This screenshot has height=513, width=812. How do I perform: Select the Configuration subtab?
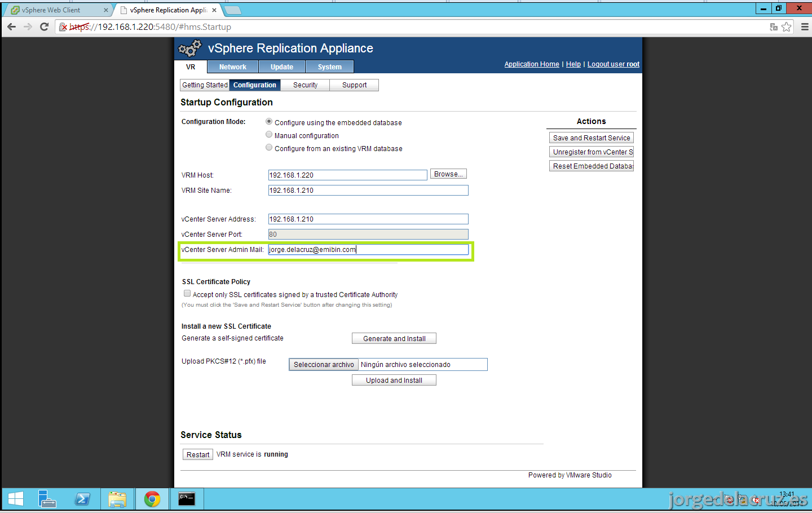point(255,85)
